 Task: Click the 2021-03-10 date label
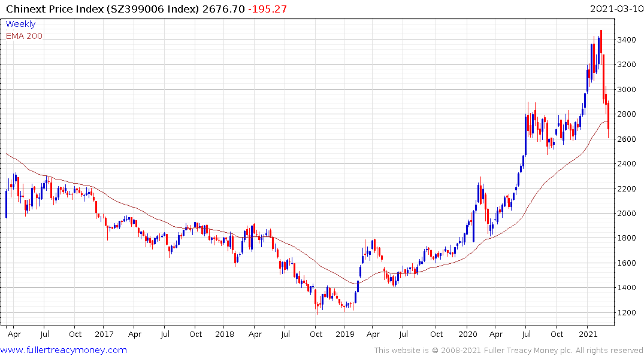(x=616, y=8)
